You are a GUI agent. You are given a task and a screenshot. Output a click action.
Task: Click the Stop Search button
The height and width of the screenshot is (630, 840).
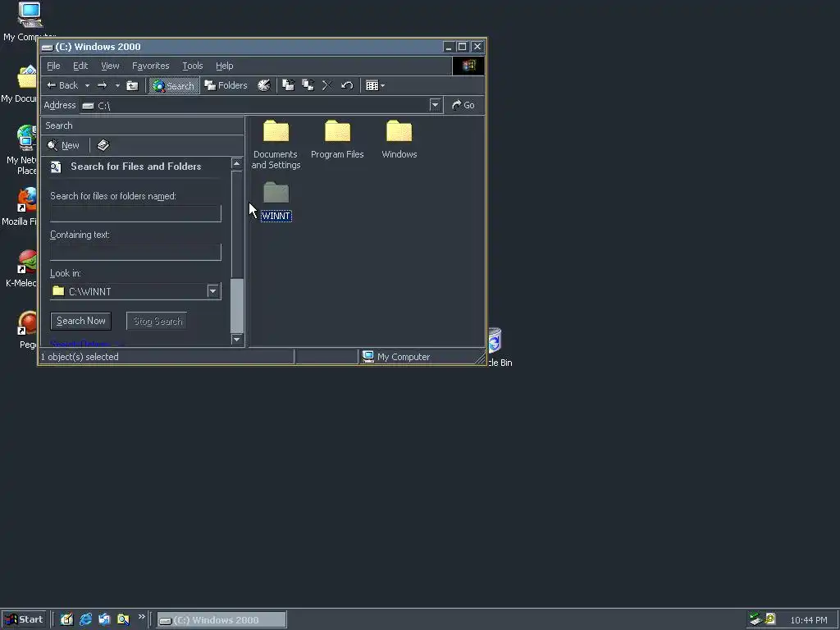(157, 321)
